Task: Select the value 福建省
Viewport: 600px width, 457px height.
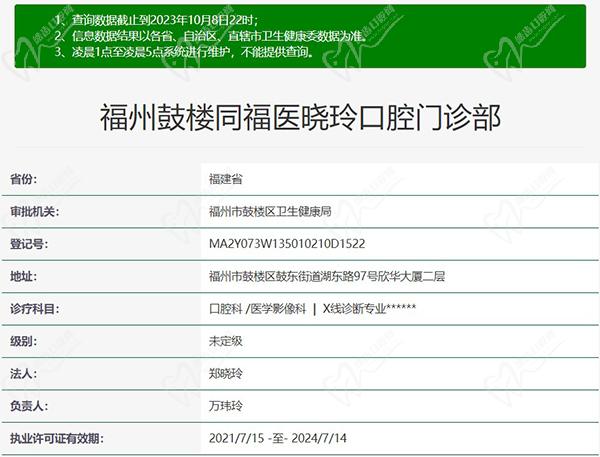Action: click(x=226, y=179)
